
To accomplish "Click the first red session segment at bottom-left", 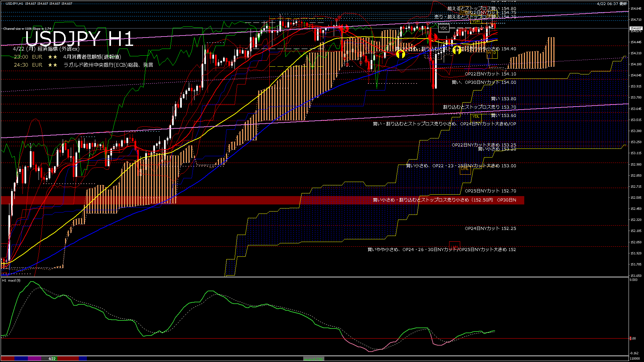I will (x=7, y=359).
